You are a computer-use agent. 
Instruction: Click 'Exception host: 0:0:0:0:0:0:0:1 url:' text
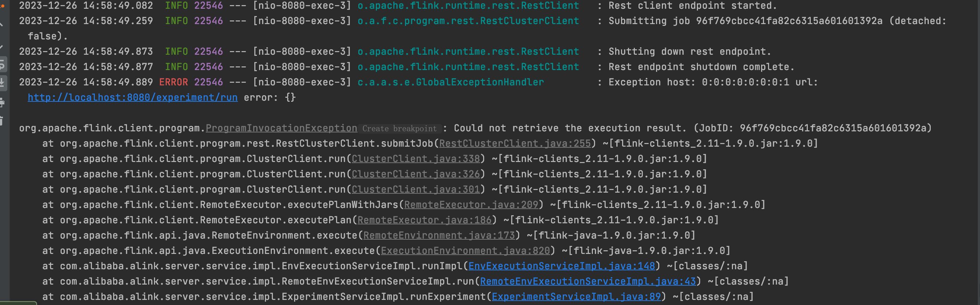[713, 82]
